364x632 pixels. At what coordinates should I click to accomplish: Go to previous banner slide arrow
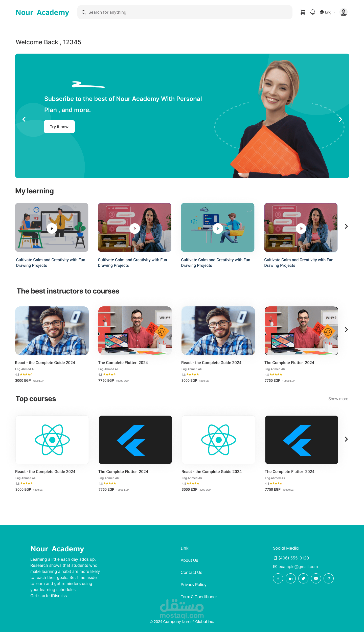[x=24, y=119]
